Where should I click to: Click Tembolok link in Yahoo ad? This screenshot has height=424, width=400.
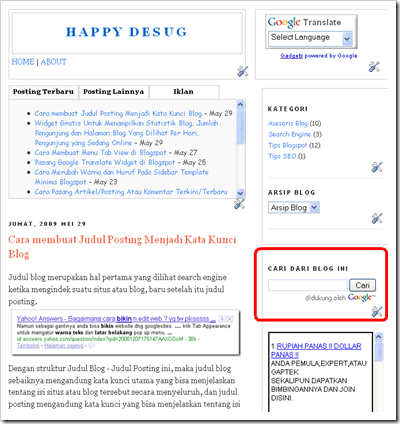(28, 346)
